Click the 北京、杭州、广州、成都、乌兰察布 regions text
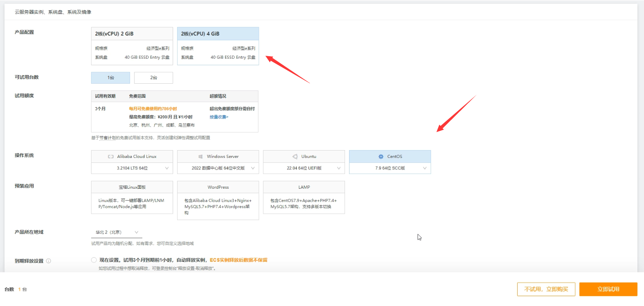Image resolution: width=644 pixels, height=306 pixels. point(162,125)
